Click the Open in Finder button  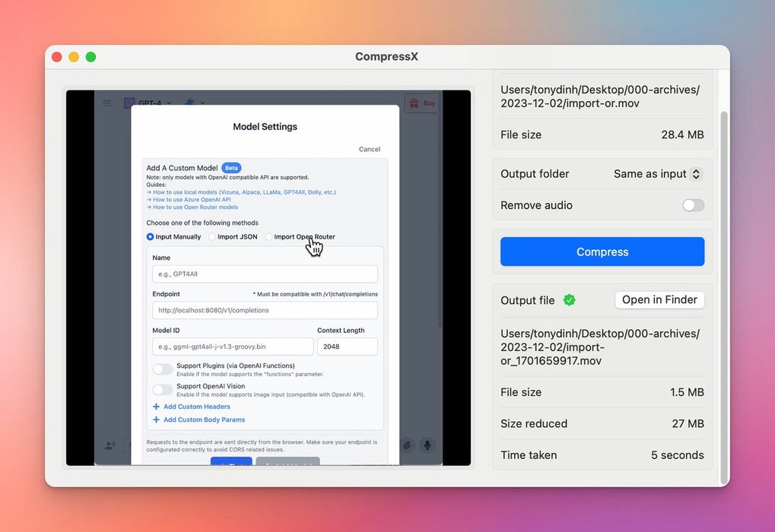[x=659, y=300]
